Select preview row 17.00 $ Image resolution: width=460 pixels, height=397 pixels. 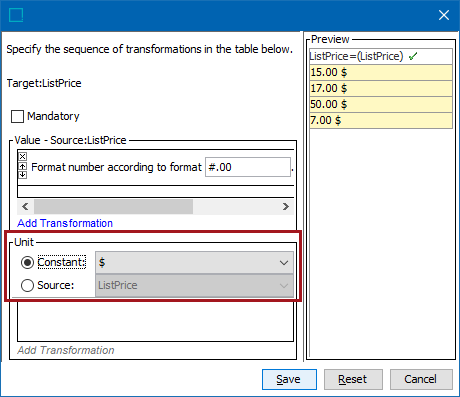click(x=381, y=88)
